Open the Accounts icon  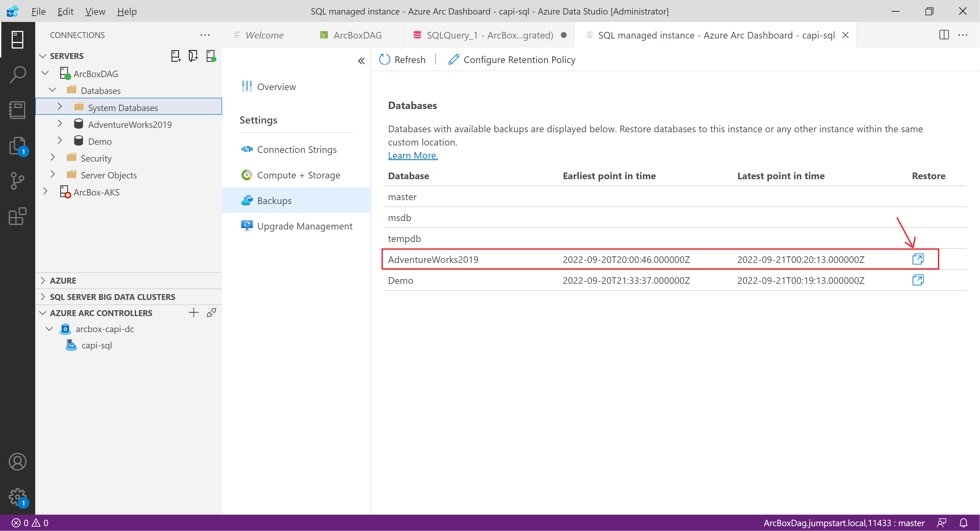18,462
